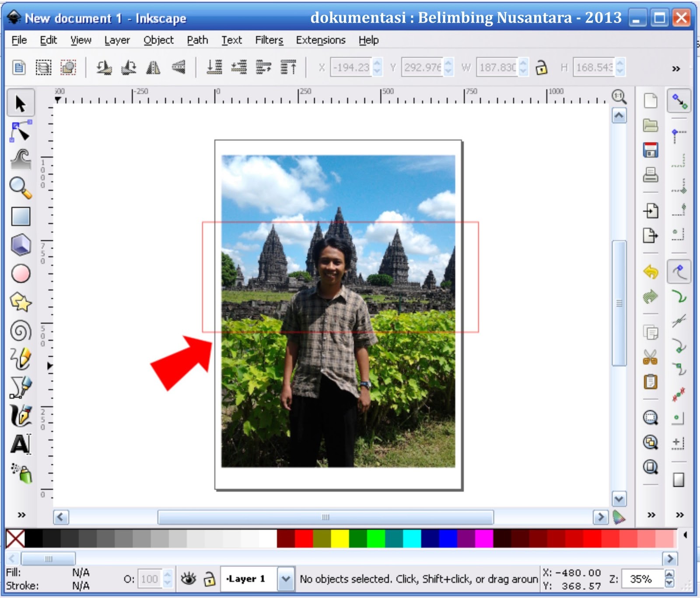Select the Calligraphy tool
The image size is (700, 598).
click(x=20, y=415)
